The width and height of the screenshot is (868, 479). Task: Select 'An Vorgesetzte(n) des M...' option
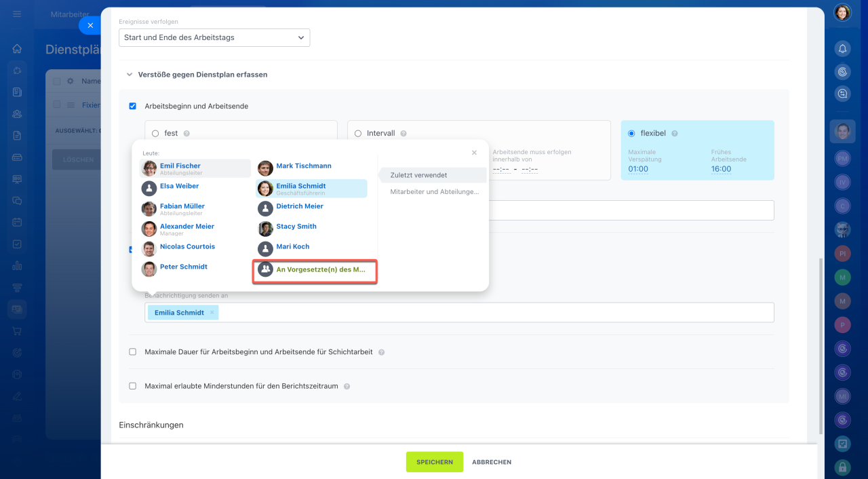point(315,269)
